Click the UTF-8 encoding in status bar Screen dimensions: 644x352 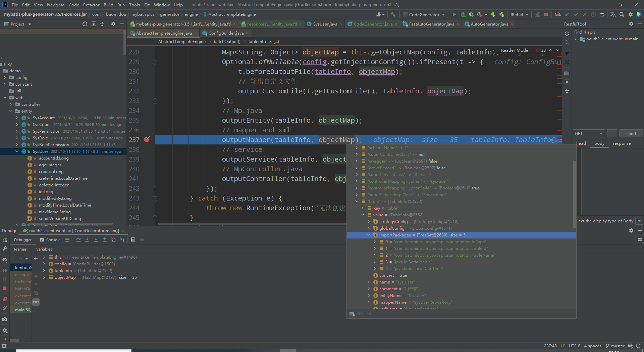click(x=574, y=346)
